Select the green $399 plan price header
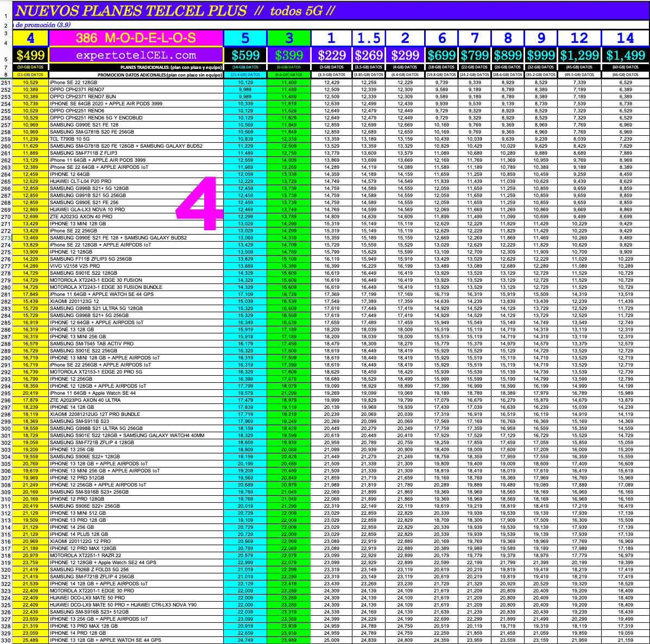This screenshot has width=650, height=644. [x=289, y=55]
